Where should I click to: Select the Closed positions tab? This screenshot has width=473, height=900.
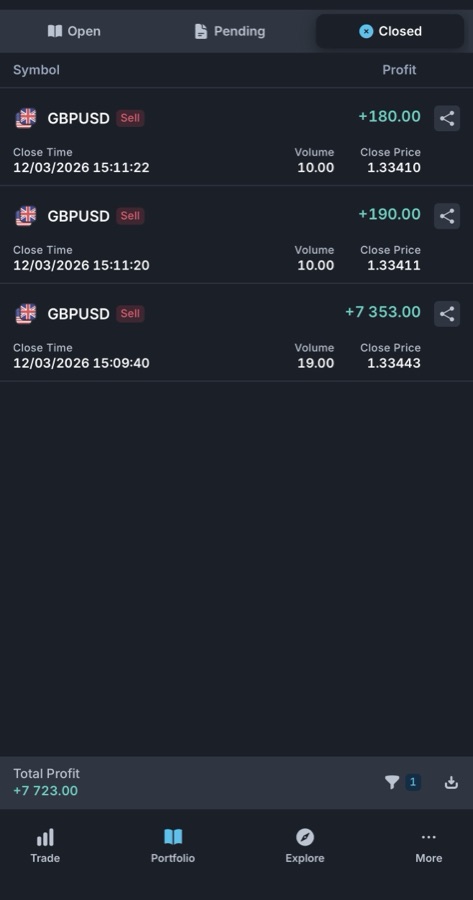click(390, 31)
